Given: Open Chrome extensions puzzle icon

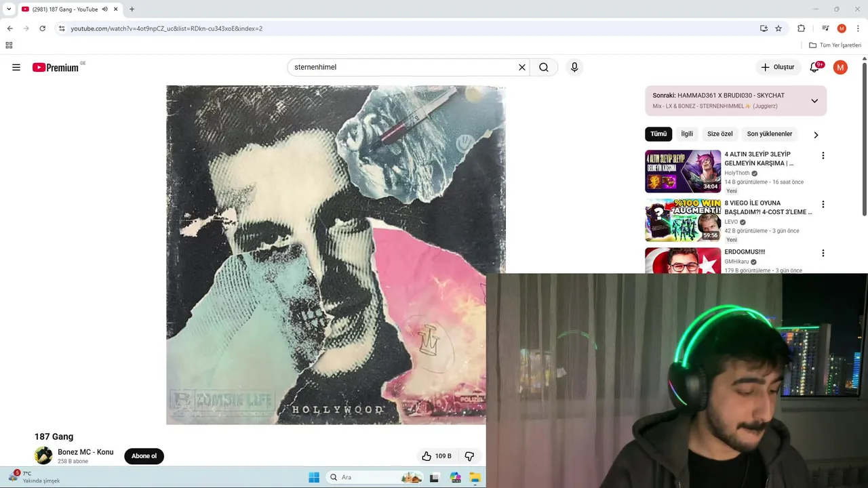Looking at the screenshot, I should tap(801, 28).
